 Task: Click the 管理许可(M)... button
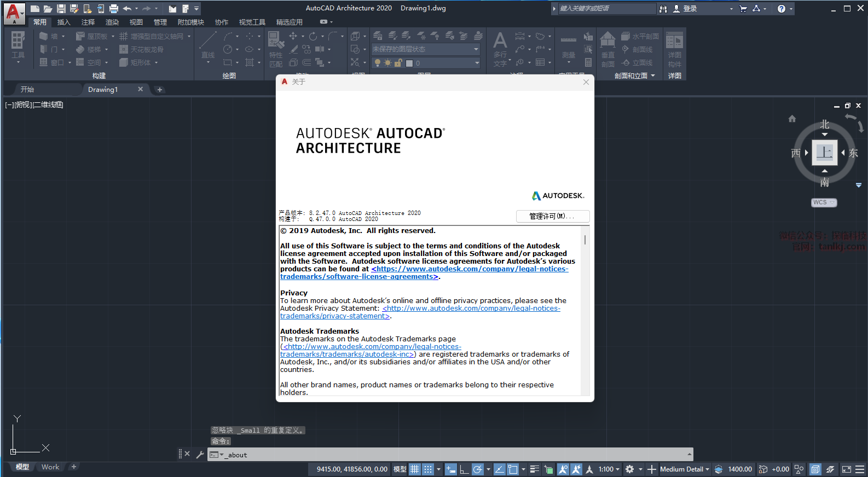pos(552,217)
